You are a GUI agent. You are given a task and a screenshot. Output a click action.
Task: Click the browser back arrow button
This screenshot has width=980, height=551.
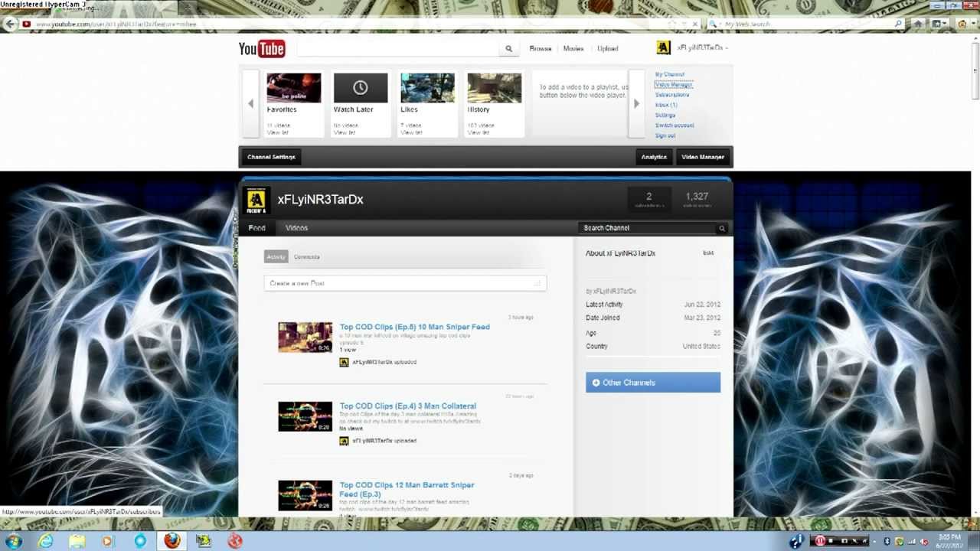(10, 24)
